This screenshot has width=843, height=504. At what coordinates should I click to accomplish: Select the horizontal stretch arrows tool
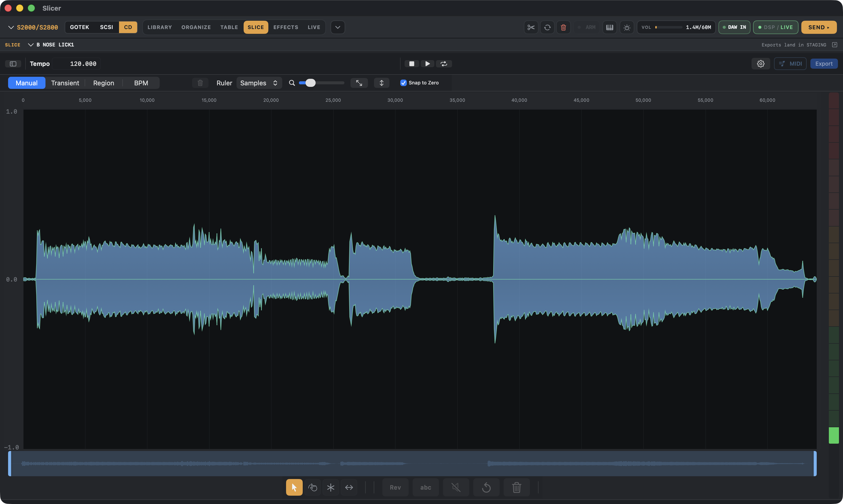(349, 487)
